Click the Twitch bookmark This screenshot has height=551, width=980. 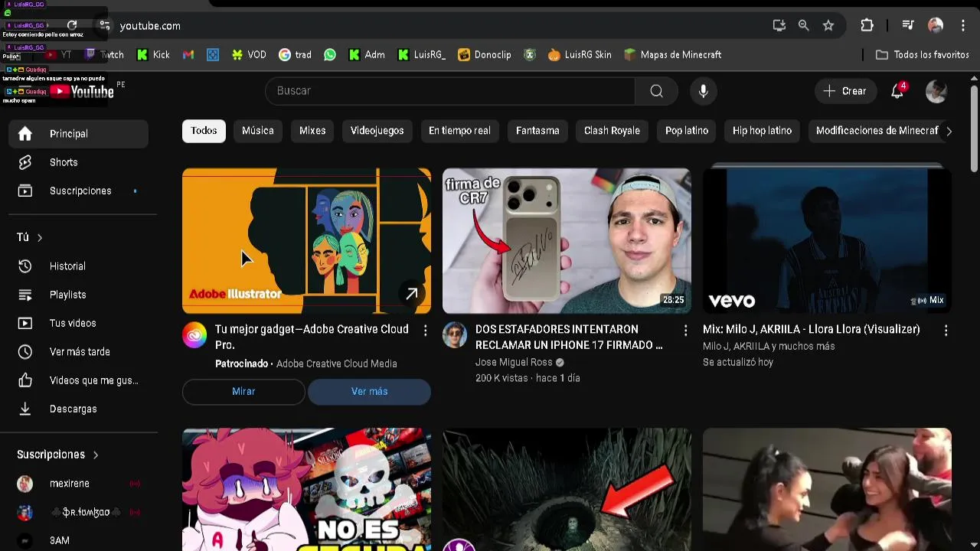click(104, 55)
